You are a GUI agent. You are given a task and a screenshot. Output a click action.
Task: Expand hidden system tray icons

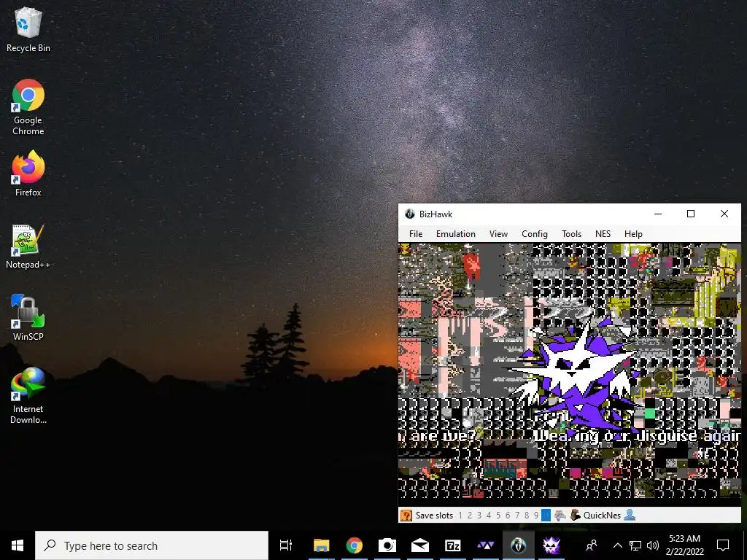(x=617, y=545)
